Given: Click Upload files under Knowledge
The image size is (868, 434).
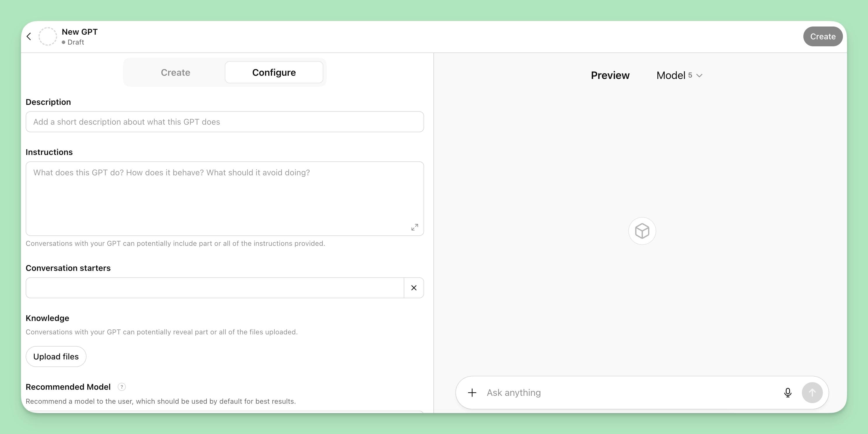Looking at the screenshot, I should point(56,356).
